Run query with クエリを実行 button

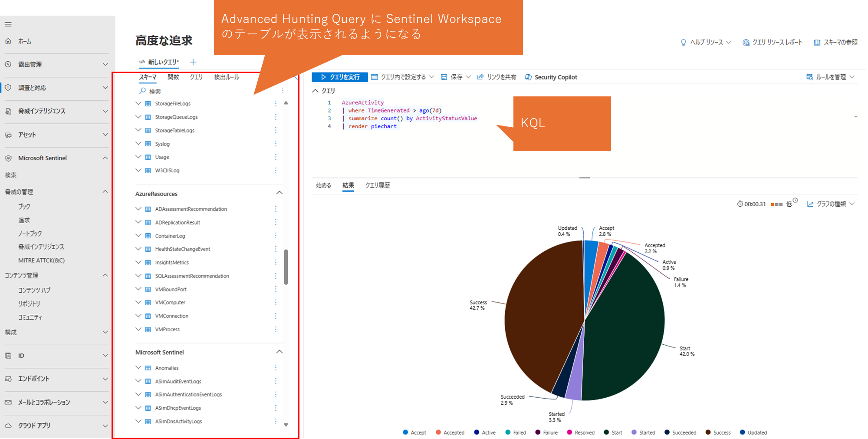click(340, 77)
